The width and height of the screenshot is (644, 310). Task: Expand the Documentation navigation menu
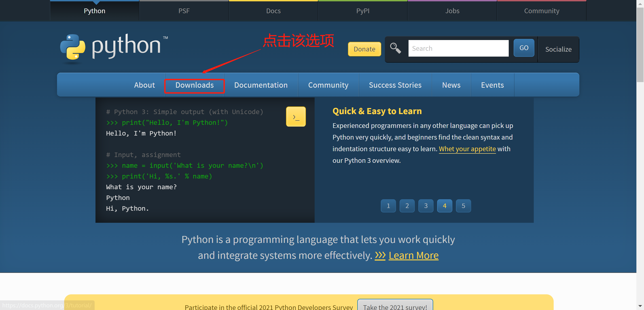pyautogui.click(x=261, y=85)
